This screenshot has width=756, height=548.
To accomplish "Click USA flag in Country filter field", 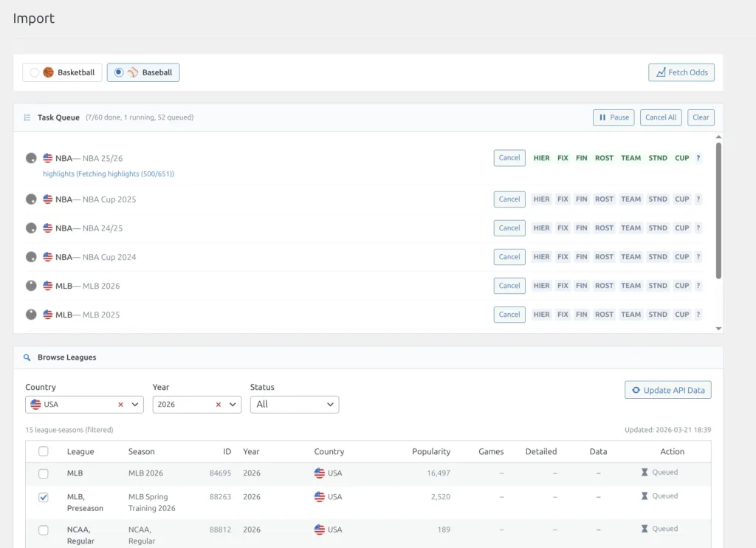I will pyautogui.click(x=35, y=404).
